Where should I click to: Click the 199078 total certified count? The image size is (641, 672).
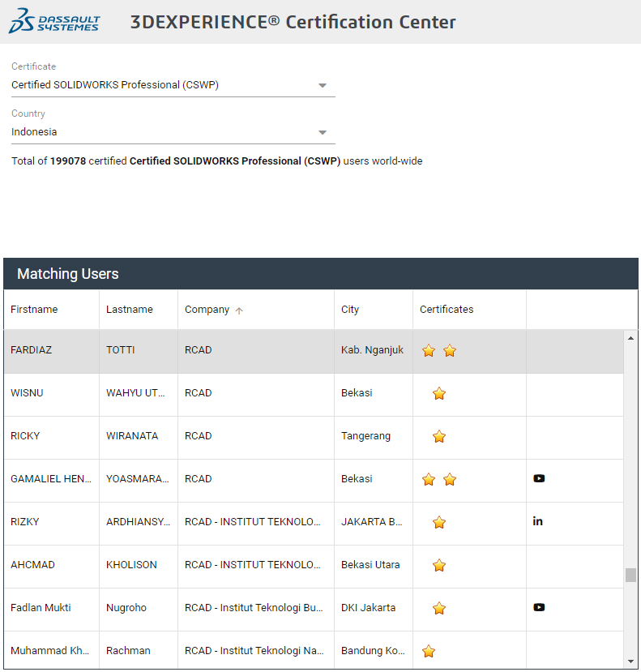[x=68, y=161]
